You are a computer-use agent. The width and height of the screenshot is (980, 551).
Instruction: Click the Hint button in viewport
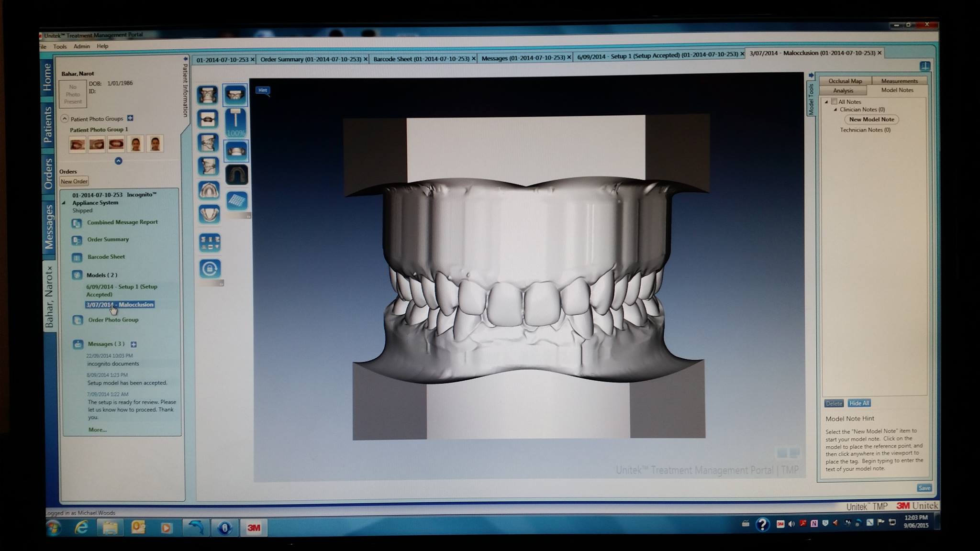point(263,90)
